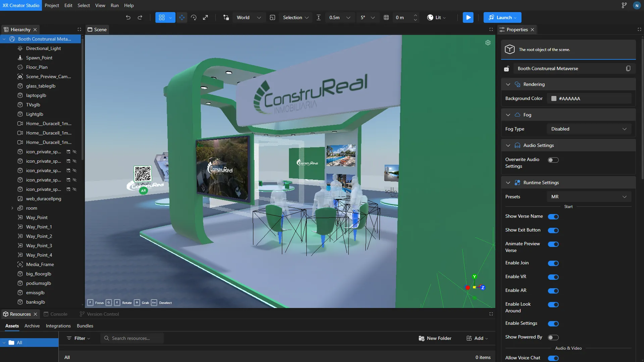644x362 pixels.
Task: Open the Filter menu in Resources
Action: 79,338
